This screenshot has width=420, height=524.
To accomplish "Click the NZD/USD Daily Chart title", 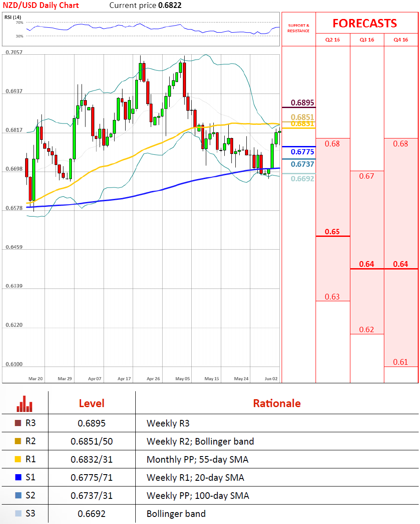I will click(x=41, y=6).
